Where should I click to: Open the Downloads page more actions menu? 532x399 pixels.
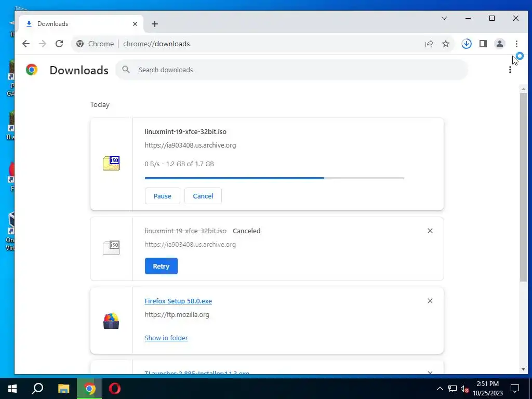point(510,70)
